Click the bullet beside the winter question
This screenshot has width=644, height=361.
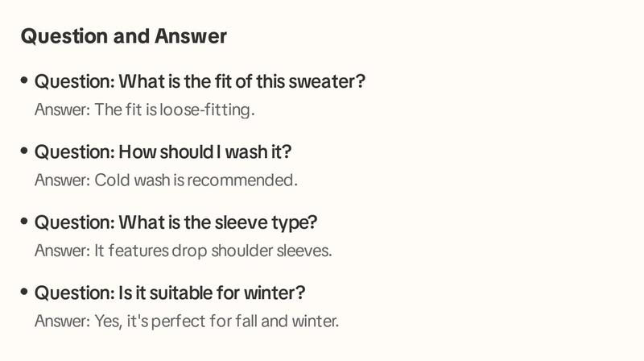[x=24, y=292]
